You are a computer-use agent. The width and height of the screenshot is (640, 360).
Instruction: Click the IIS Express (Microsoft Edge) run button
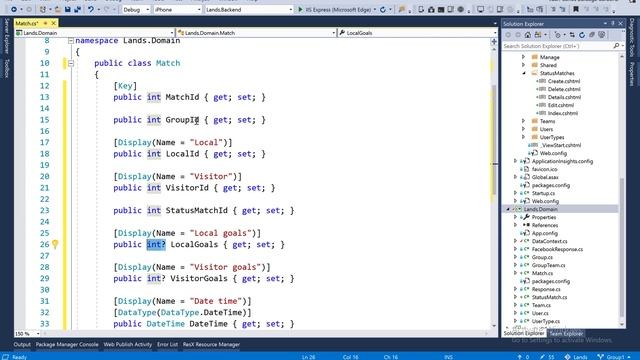pyautogui.click(x=337, y=9)
